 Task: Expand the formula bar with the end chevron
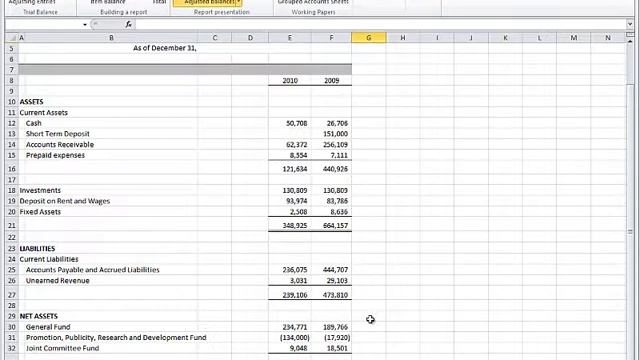629,24
